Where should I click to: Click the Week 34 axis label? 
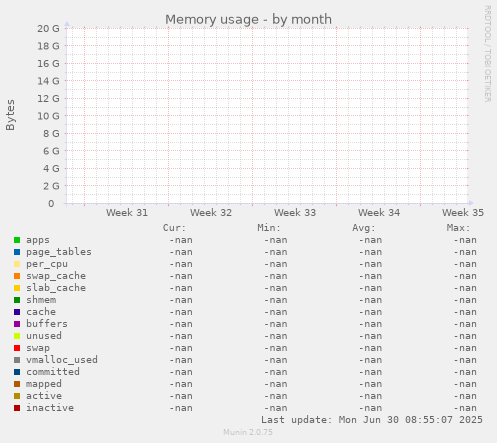coord(379,213)
